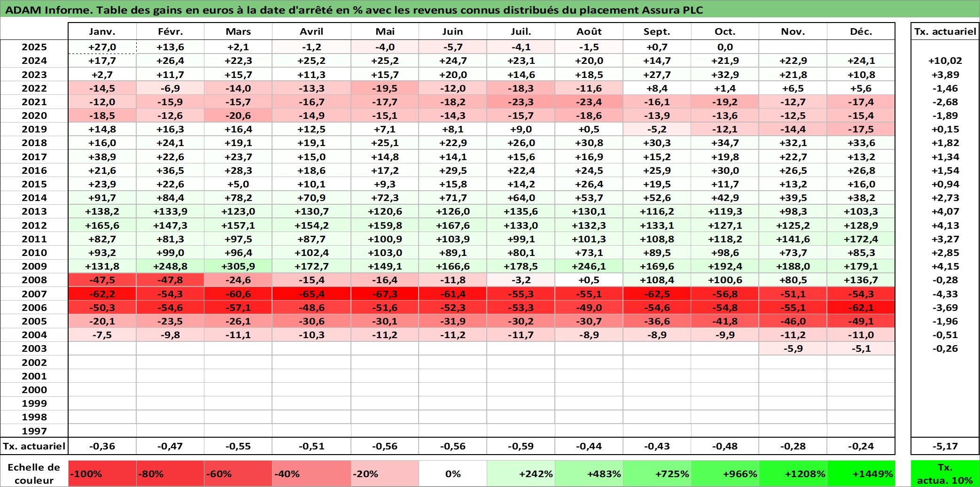Select the +91,7 cell for Janv. 2014

[x=102, y=198]
